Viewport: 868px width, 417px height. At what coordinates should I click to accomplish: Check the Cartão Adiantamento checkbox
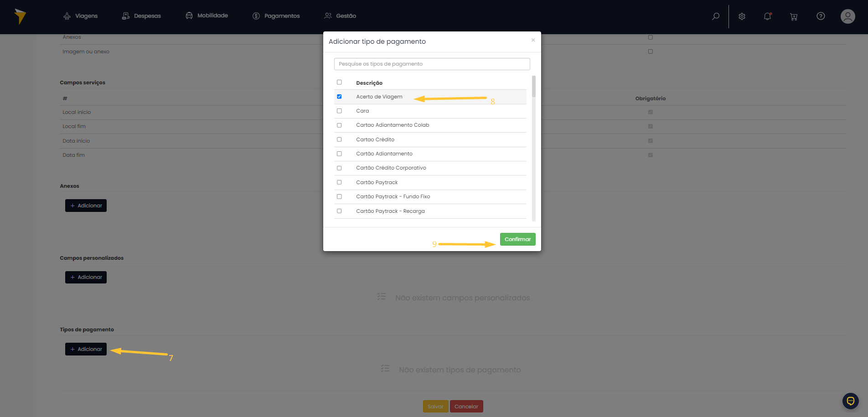pos(339,154)
